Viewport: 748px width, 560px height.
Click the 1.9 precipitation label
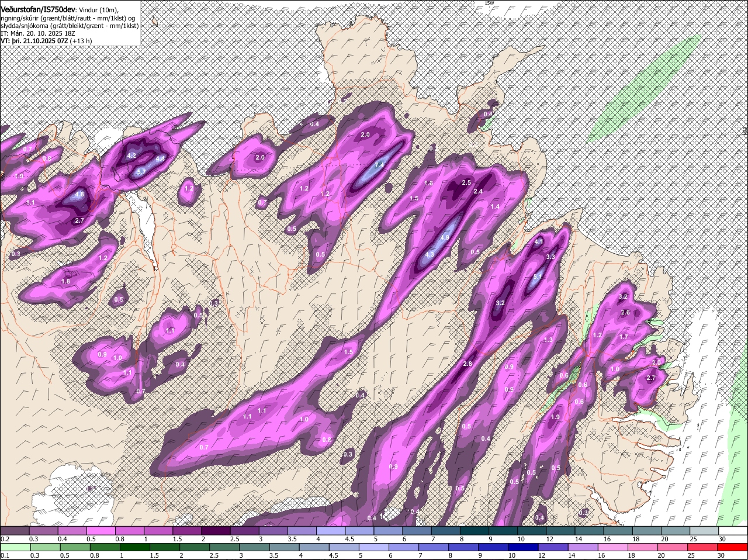[x=555, y=417]
